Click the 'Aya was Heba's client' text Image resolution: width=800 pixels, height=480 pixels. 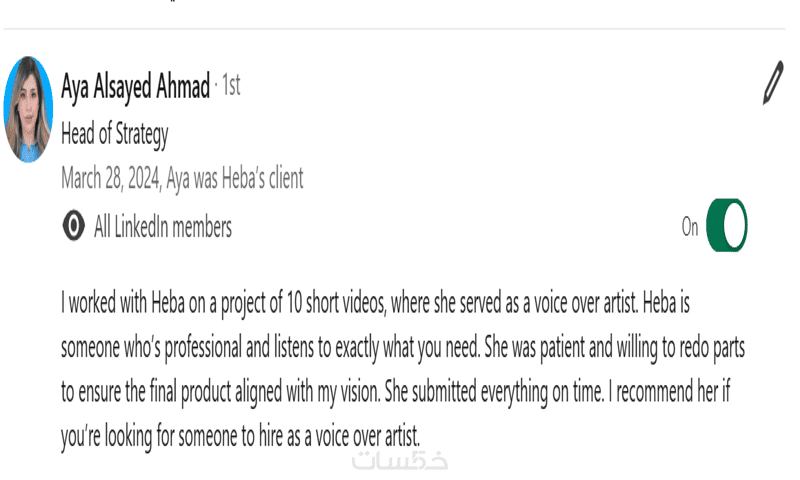pos(235,179)
